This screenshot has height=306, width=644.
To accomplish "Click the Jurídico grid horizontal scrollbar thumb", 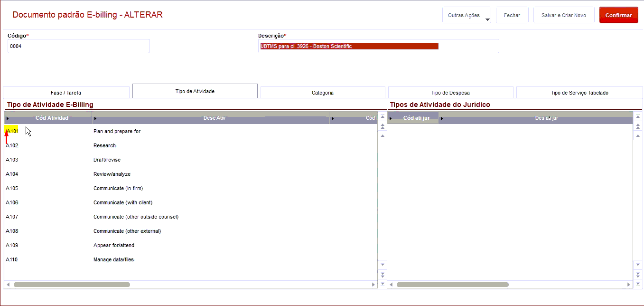I will (x=452, y=285).
